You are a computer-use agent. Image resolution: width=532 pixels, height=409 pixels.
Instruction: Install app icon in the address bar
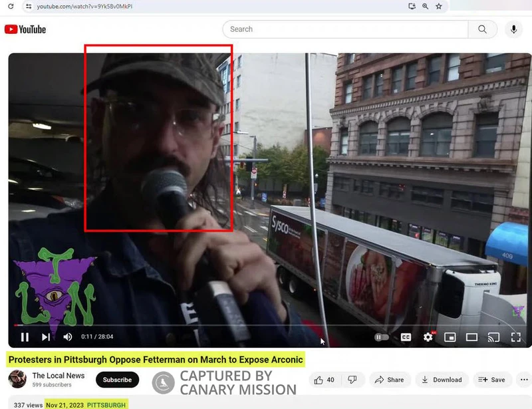point(412,6)
